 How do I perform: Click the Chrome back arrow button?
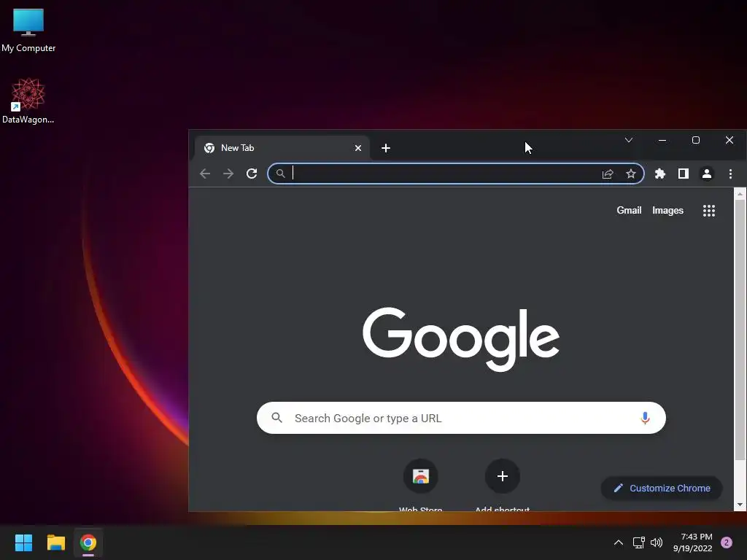205,174
